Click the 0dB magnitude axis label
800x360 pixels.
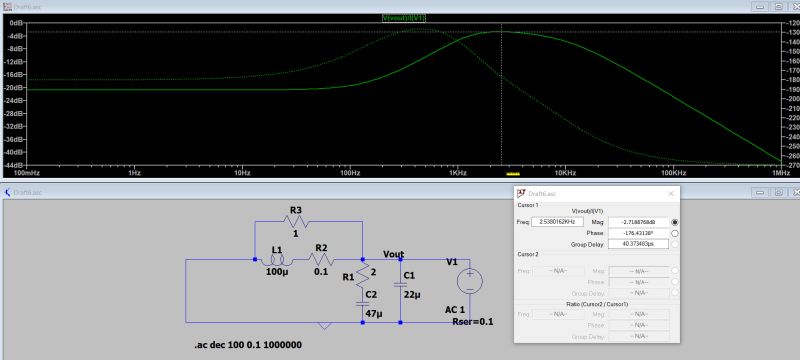(16, 23)
